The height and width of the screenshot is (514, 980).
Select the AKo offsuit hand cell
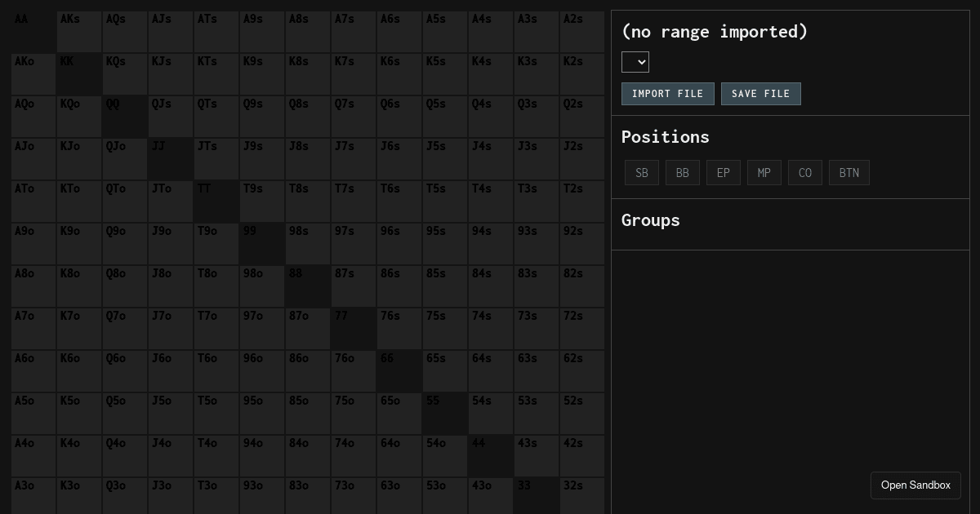point(33,73)
